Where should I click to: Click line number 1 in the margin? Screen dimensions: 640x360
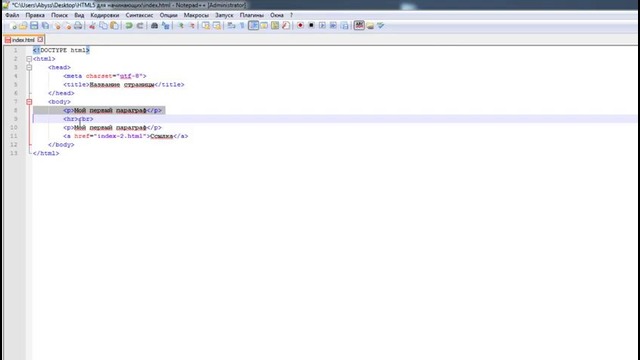(x=16, y=50)
